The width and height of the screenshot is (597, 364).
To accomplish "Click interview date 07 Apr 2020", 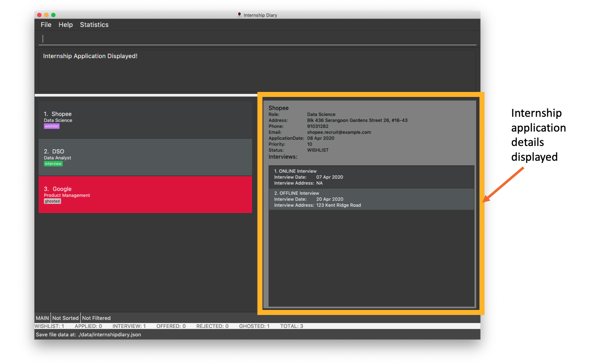I will tap(330, 177).
